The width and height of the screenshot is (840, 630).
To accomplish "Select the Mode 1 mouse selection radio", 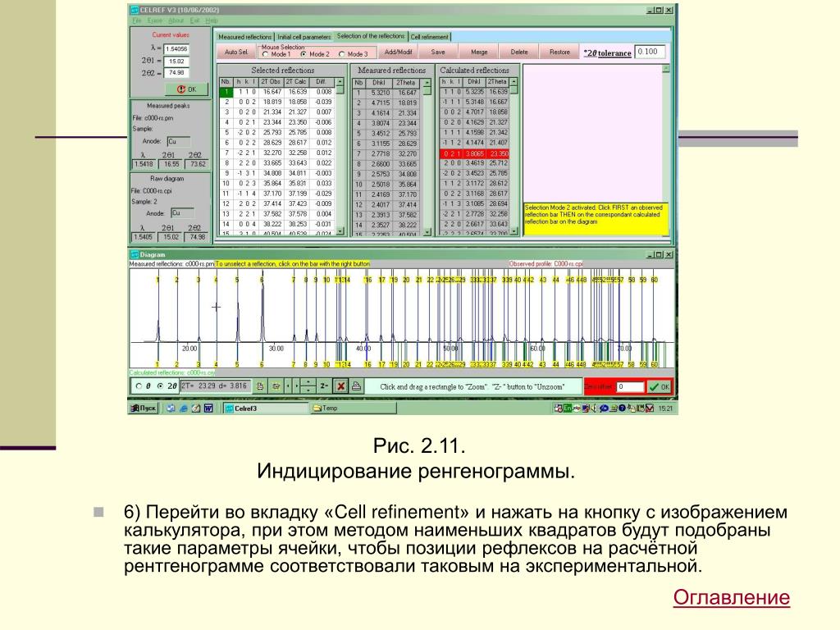I will tap(266, 54).
